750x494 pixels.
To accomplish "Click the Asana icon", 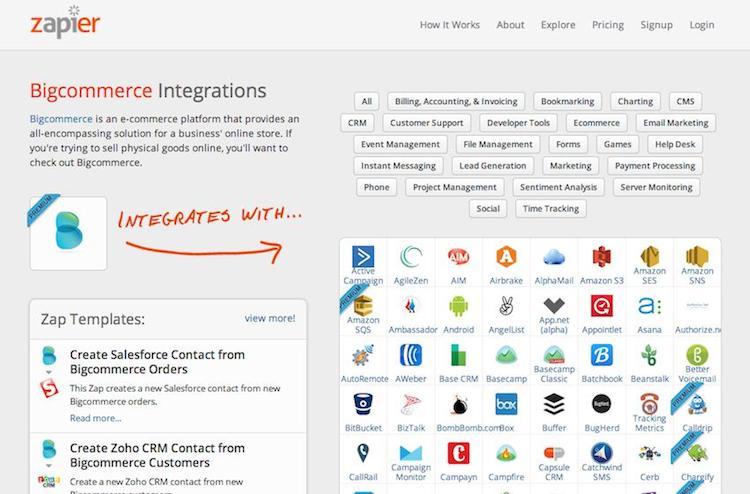I will point(650,306).
